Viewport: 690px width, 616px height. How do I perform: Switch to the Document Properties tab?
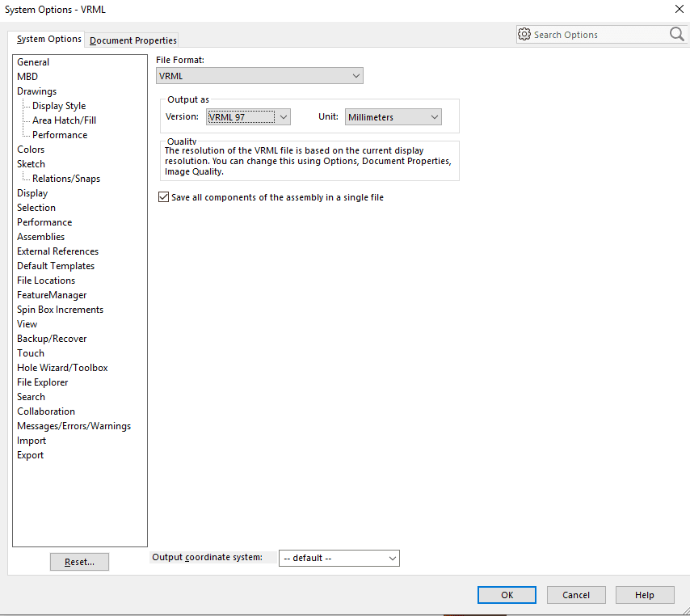133,40
